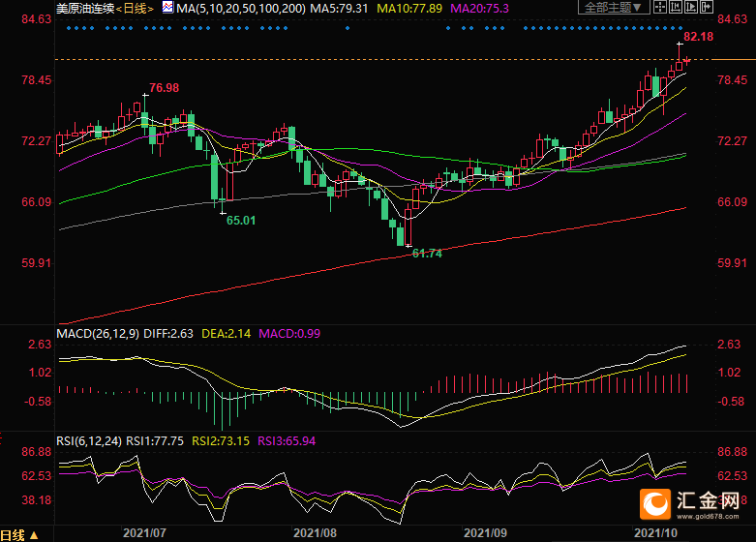Click the axis-to-start chart icon
The image size is (756, 542).
pos(675,7)
